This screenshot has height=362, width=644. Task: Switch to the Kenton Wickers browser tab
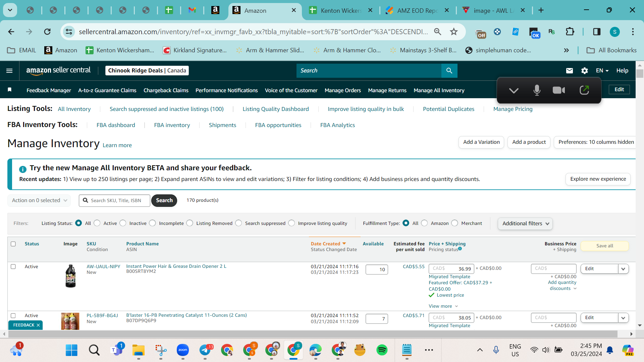341,10
